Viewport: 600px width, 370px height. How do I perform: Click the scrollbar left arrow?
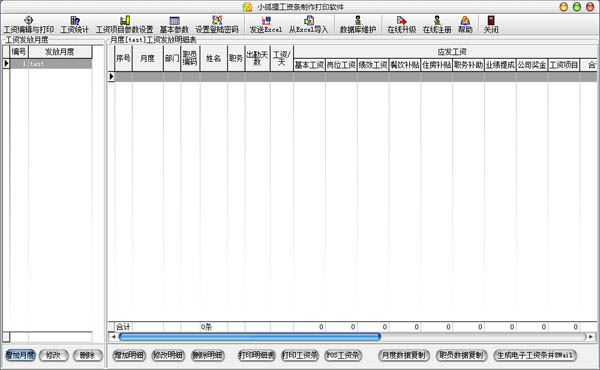(113, 337)
